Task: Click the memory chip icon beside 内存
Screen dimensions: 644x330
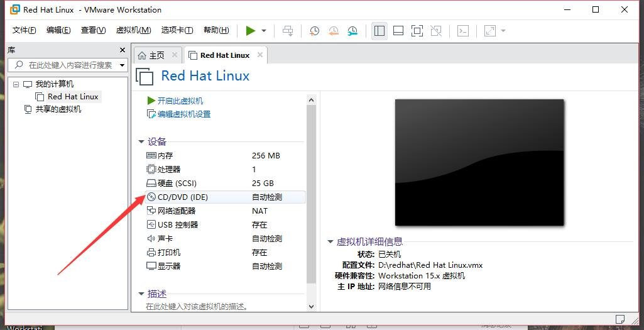Action: coord(151,156)
